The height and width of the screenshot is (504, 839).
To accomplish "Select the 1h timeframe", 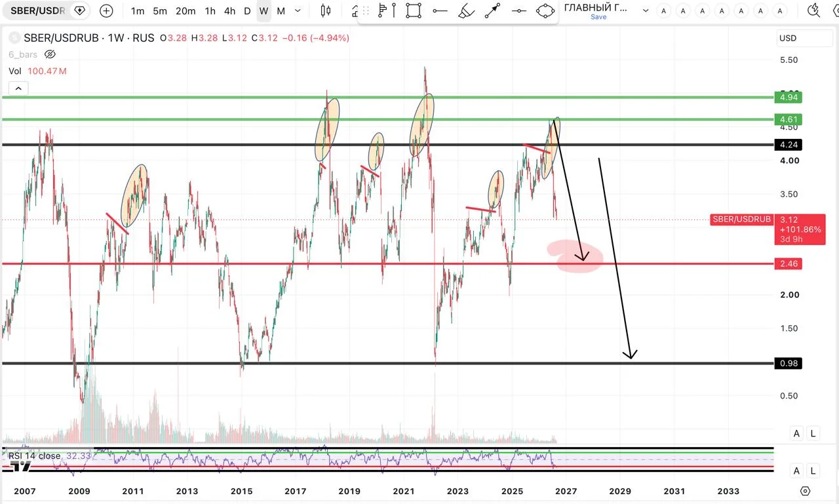I will coord(210,10).
